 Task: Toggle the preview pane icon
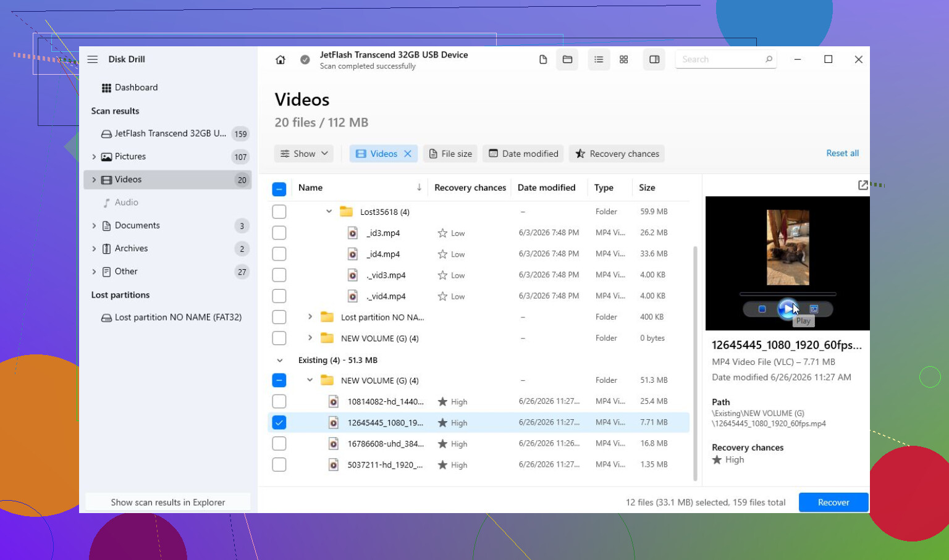tap(654, 59)
